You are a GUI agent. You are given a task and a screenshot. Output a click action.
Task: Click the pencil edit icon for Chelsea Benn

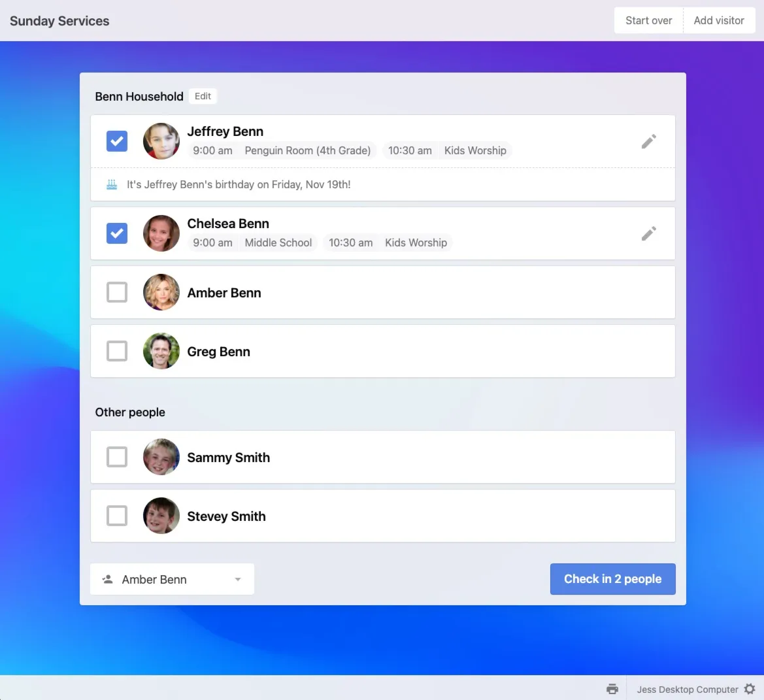648,233
